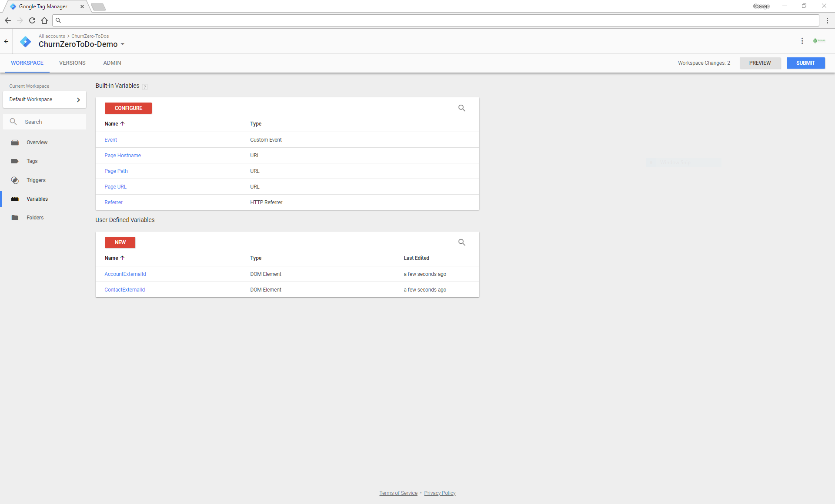Click the browser back arrow
Screen dimensions: 835x504
(8, 20)
